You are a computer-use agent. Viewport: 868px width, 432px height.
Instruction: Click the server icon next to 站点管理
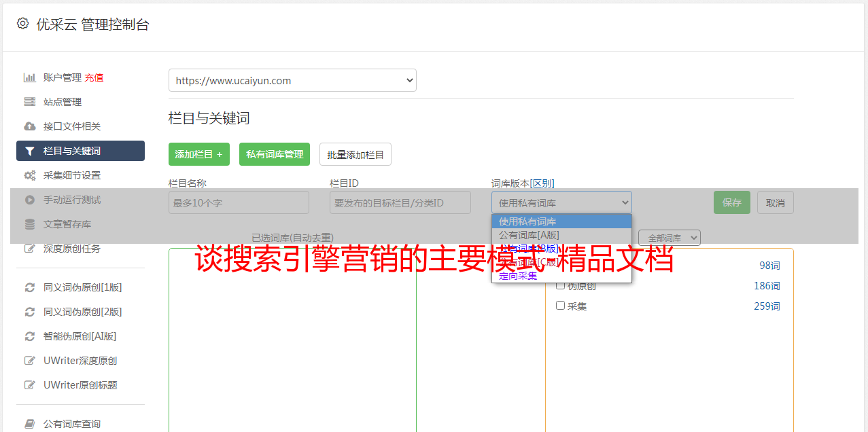tap(29, 102)
